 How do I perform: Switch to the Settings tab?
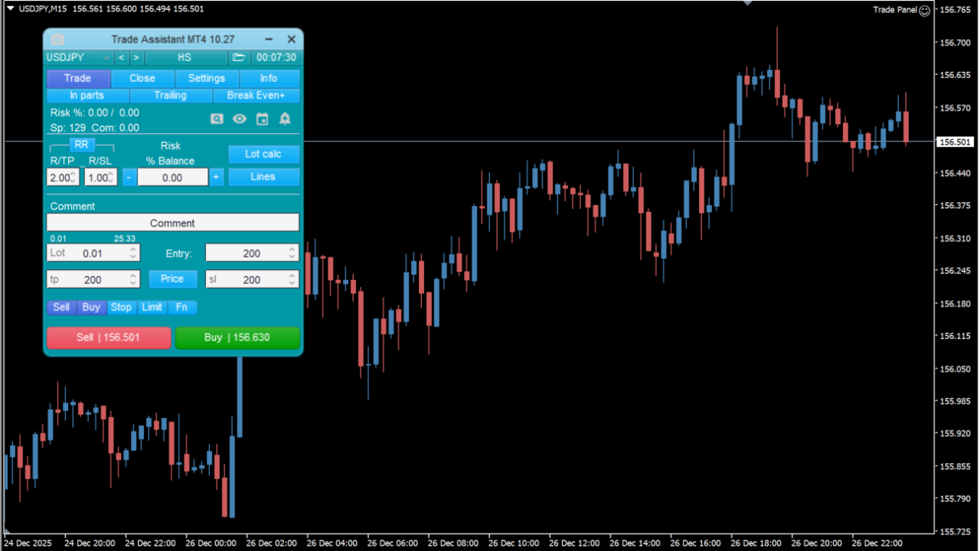tap(207, 78)
